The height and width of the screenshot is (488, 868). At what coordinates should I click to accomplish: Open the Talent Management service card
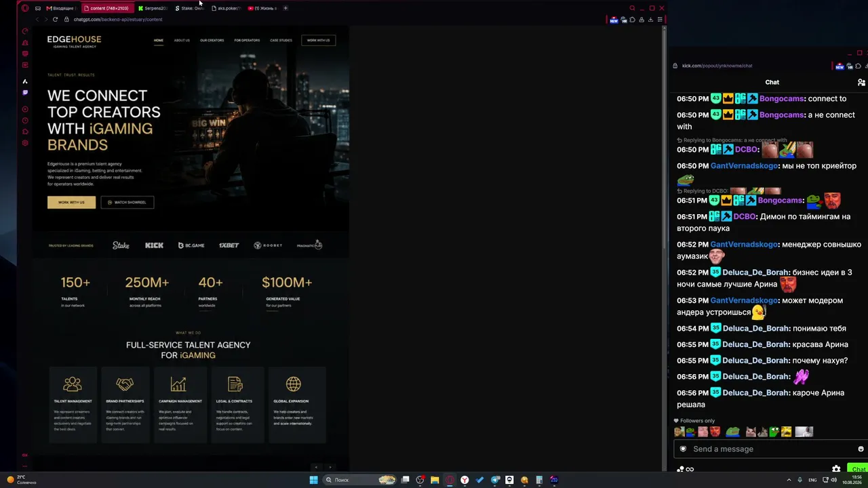tap(73, 405)
